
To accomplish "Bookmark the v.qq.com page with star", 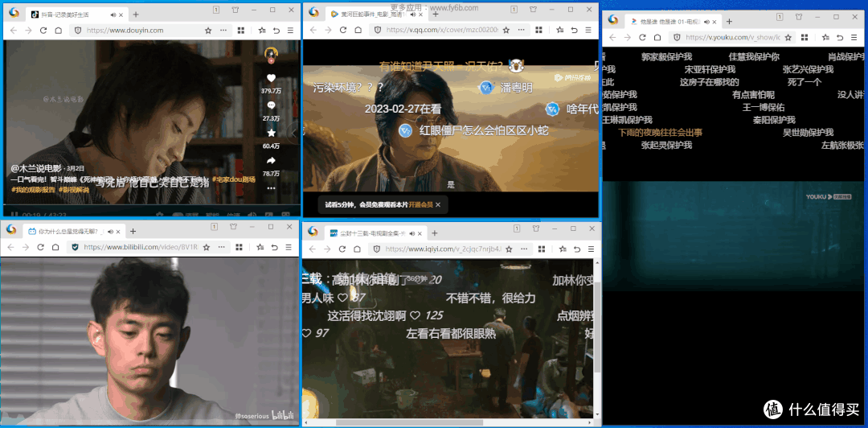I will click(508, 30).
